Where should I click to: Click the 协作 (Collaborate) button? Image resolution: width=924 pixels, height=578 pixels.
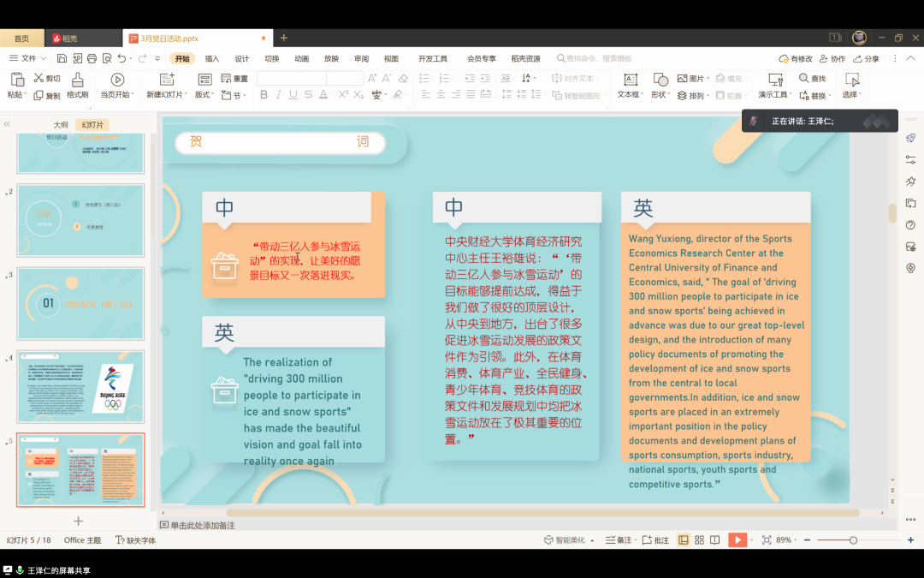pyautogui.click(x=832, y=58)
